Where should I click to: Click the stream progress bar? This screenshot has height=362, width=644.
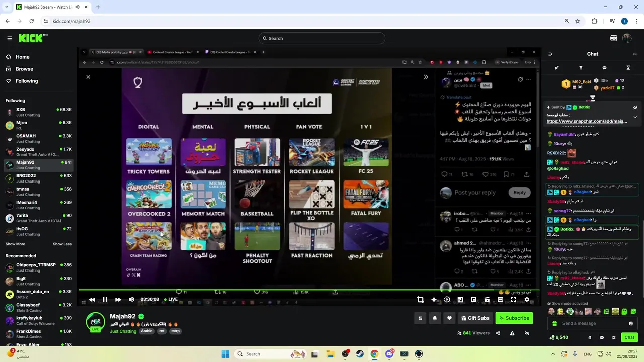[x=309, y=290]
